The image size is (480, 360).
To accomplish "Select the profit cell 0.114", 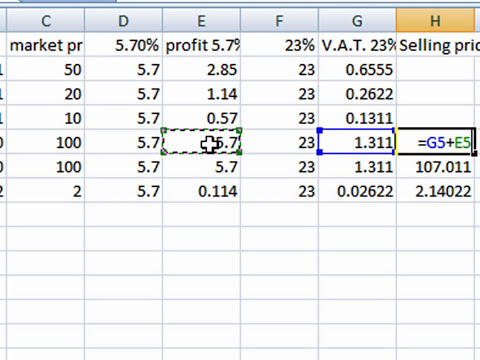I will pos(201,191).
